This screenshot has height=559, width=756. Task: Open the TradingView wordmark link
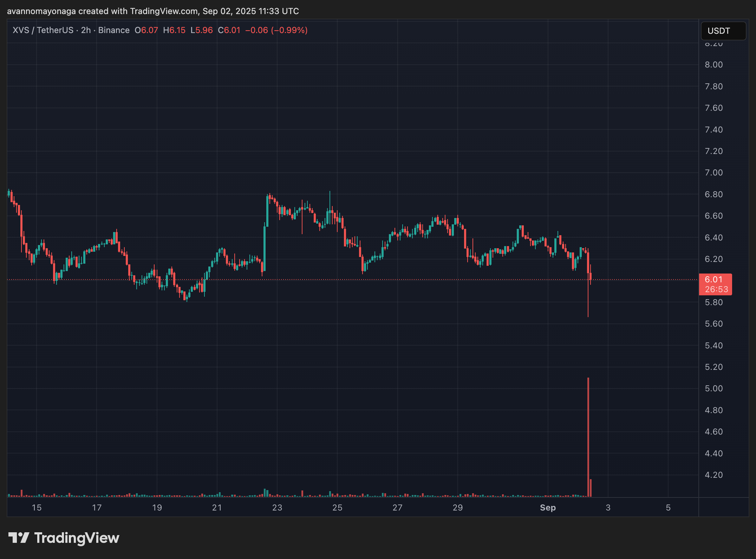77,538
